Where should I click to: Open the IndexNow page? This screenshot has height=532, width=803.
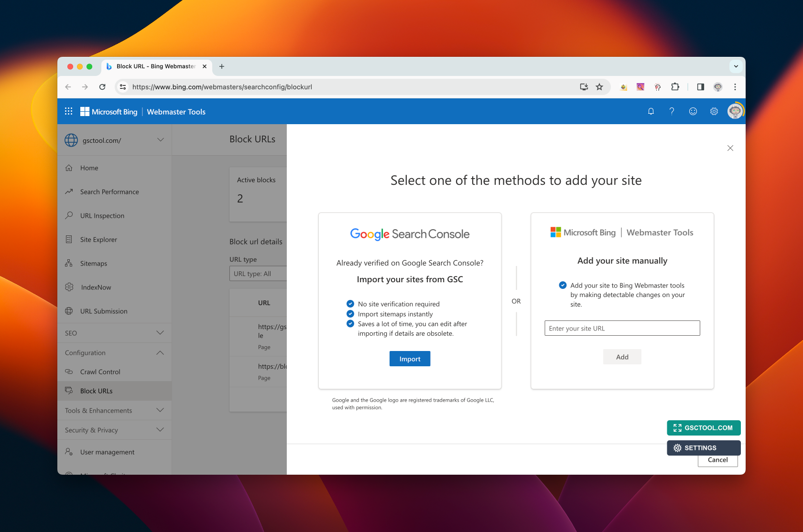click(x=96, y=287)
